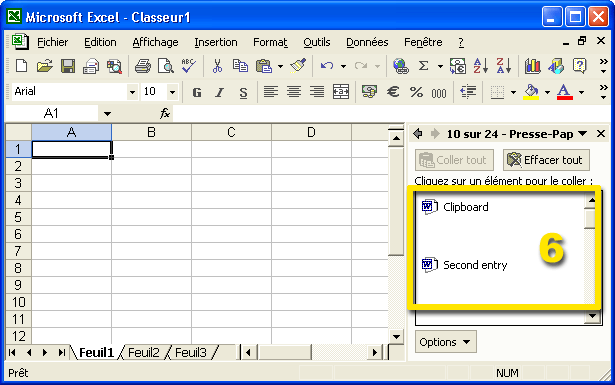Open the Affichage menu

tap(155, 42)
